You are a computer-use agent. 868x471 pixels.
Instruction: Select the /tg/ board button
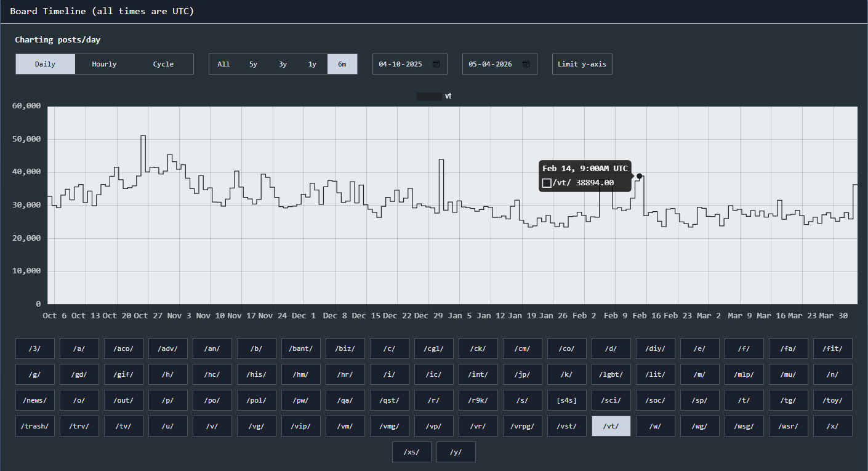click(789, 400)
